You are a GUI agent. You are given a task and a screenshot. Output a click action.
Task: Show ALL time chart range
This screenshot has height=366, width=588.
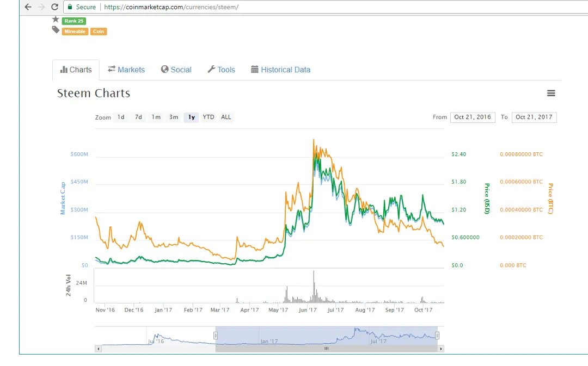[226, 117]
